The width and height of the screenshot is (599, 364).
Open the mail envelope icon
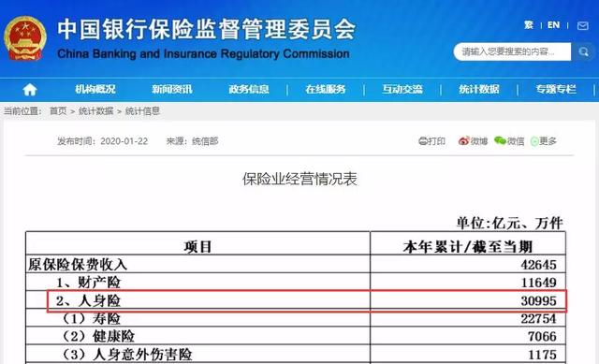pos(582,25)
